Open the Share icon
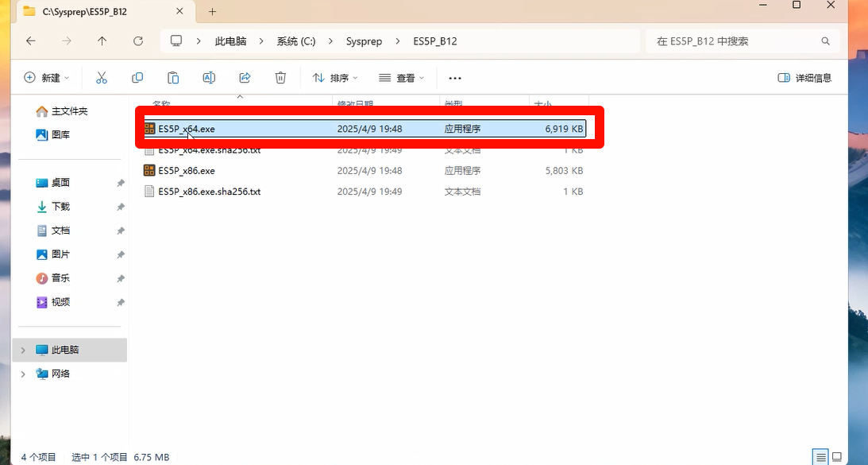This screenshot has height=465, width=868. 244,77
